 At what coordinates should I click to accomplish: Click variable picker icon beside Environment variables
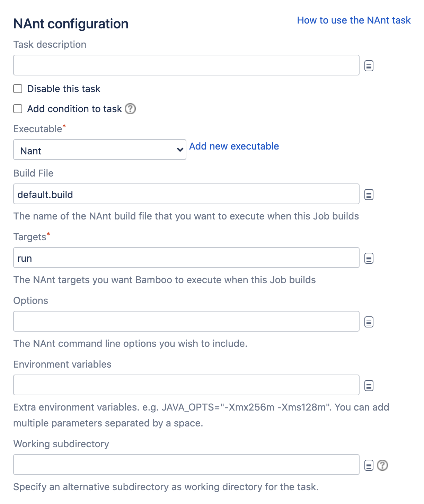pos(369,386)
